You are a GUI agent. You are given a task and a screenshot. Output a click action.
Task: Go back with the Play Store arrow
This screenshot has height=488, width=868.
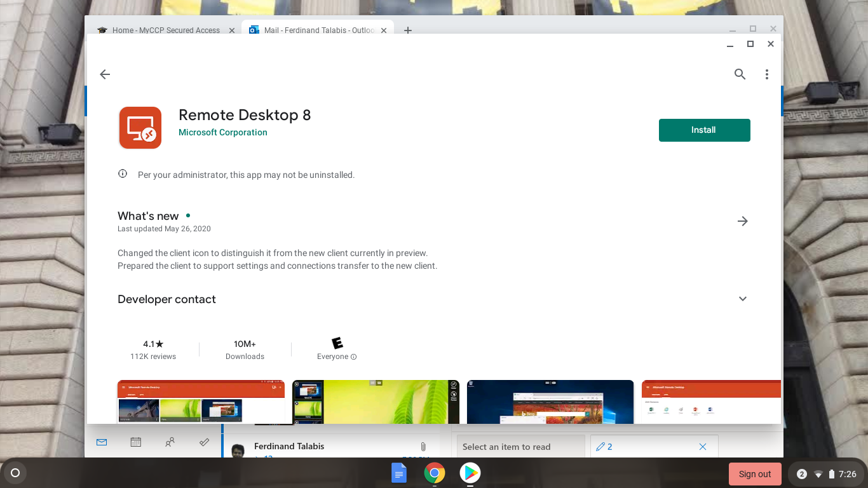pos(105,74)
